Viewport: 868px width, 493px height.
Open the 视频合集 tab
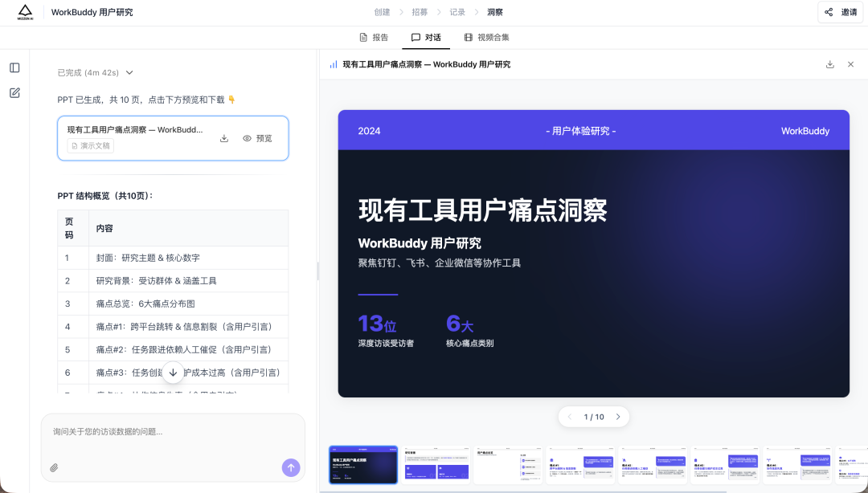click(x=486, y=37)
